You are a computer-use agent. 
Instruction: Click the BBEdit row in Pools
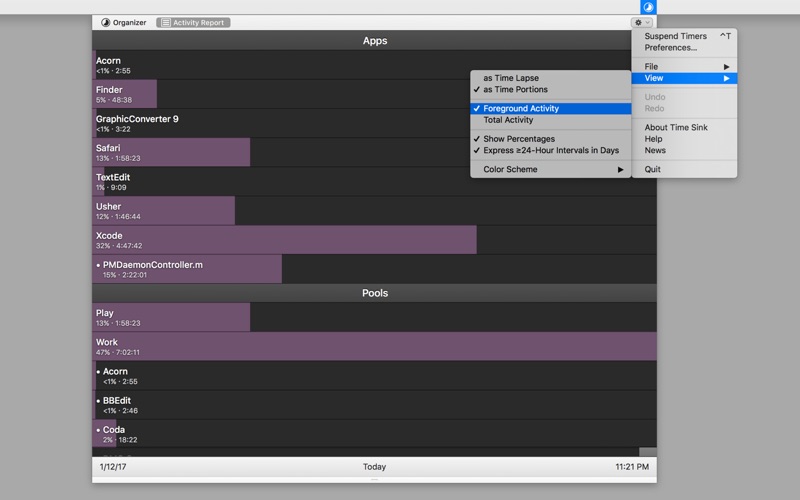point(374,405)
